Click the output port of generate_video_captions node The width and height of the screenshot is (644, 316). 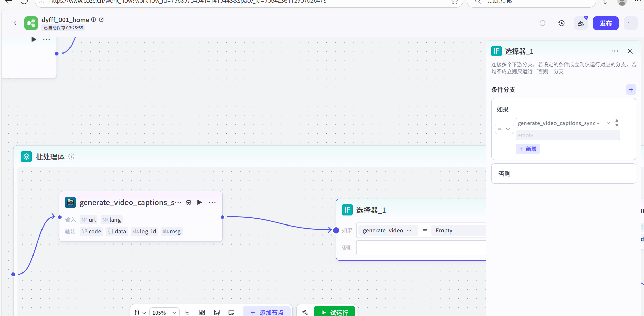pyautogui.click(x=222, y=217)
